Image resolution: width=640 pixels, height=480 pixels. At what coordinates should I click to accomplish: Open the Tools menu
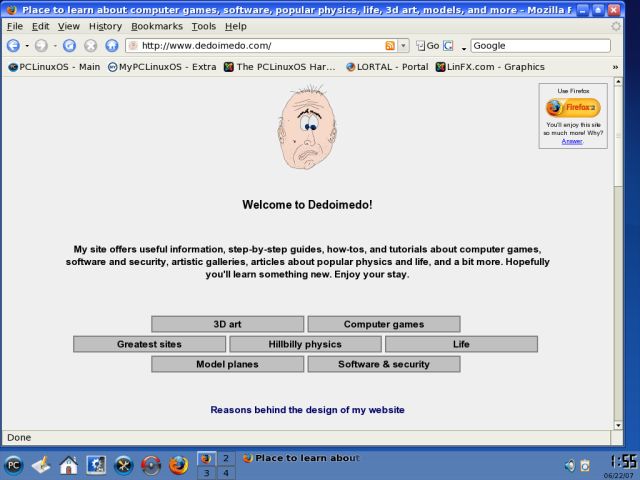pos(204,27)
